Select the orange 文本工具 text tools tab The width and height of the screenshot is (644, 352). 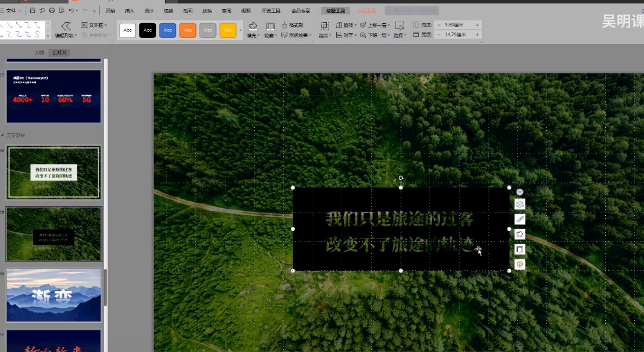(367, 11)
